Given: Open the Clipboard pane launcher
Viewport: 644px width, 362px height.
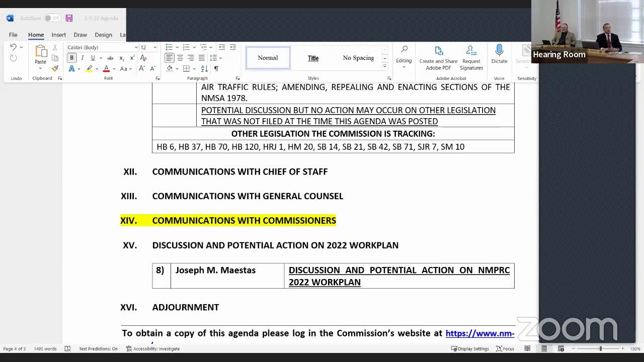Looking at the screenshot, I should tap(60, 78).
